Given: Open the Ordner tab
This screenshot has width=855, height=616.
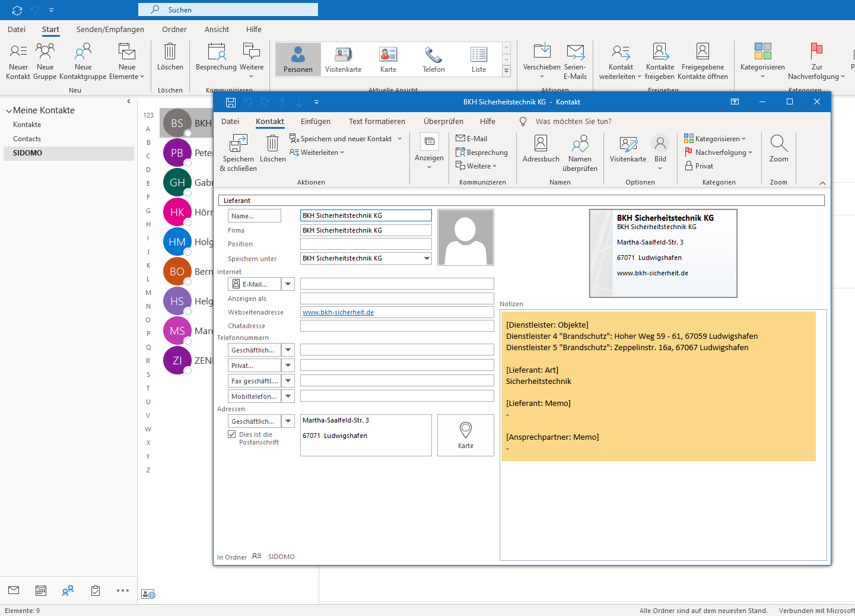Looking at the screenshot, I should pos(174,29).
